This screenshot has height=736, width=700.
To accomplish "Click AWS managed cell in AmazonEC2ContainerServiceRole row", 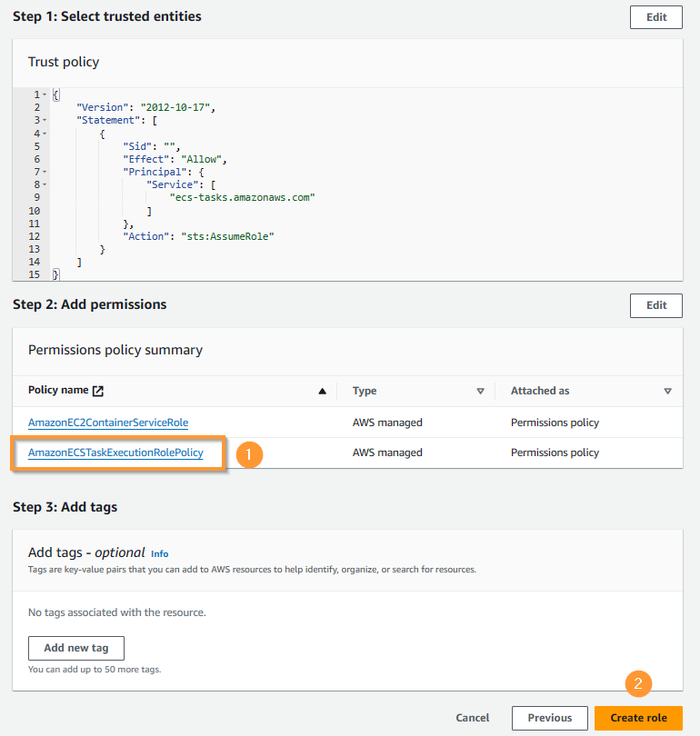I will pyautogui.click(x=387, y=423).
